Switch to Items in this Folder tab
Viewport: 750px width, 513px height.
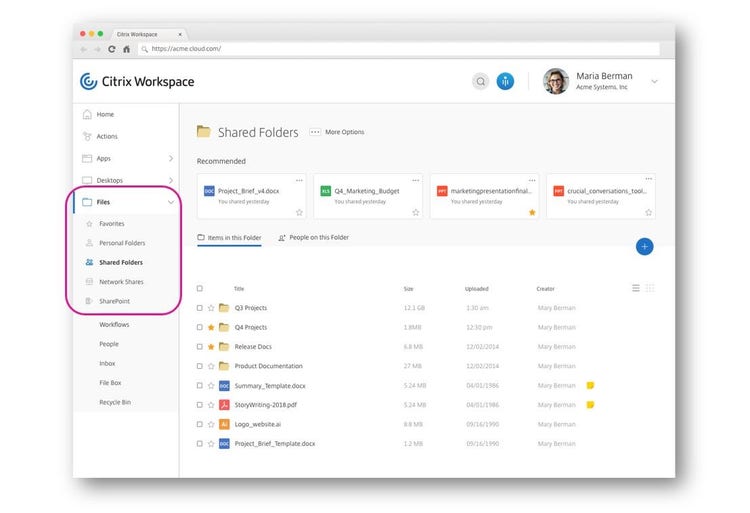[x=229, y=238]
